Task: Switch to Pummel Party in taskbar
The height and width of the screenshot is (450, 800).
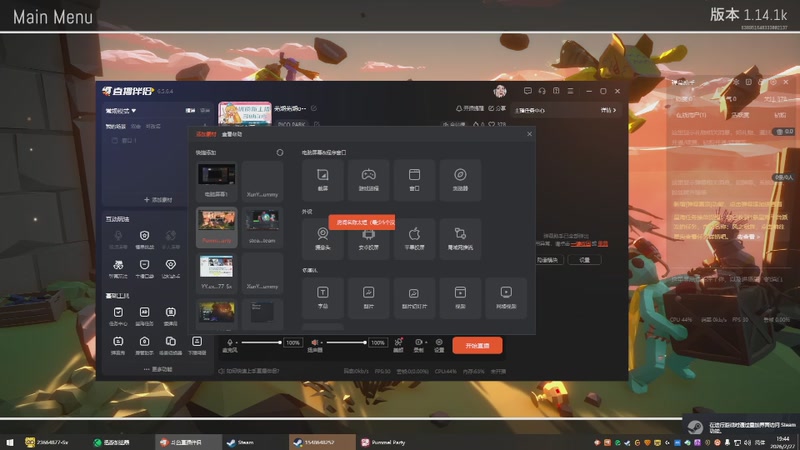Action: coord(383,442)
